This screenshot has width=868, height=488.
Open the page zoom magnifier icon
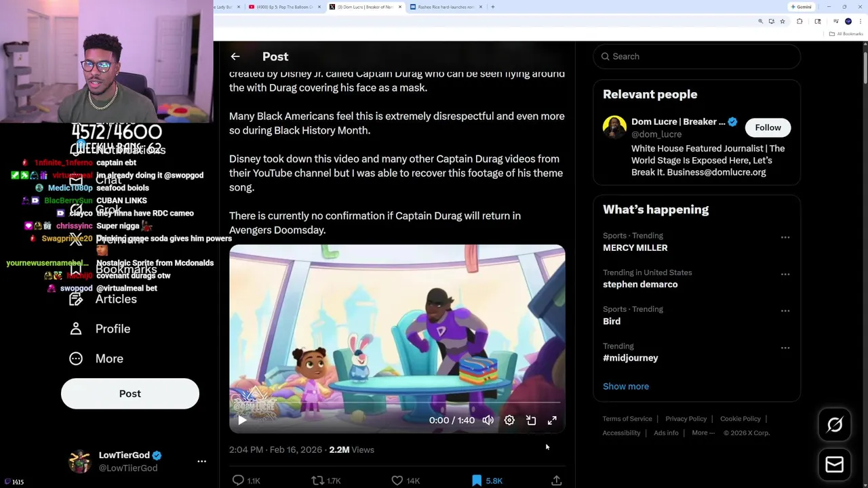pos(760,22)
